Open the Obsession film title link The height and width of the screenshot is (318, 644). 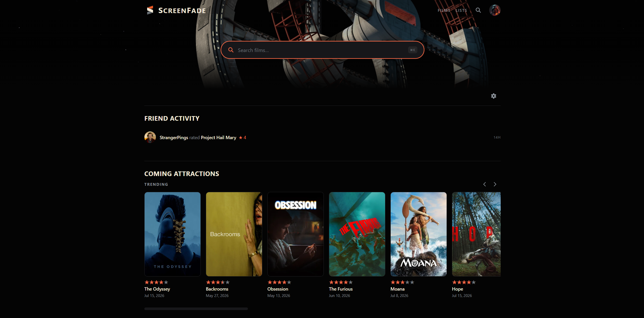pos(278,289)
